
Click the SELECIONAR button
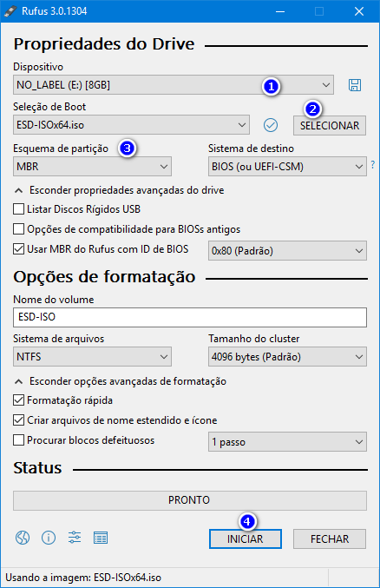[330, 125]
